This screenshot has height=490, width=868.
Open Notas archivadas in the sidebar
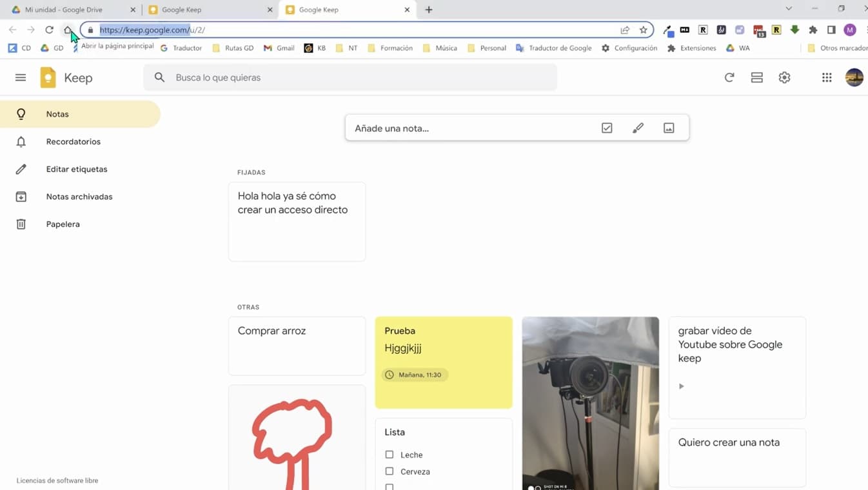click(80, 197)
